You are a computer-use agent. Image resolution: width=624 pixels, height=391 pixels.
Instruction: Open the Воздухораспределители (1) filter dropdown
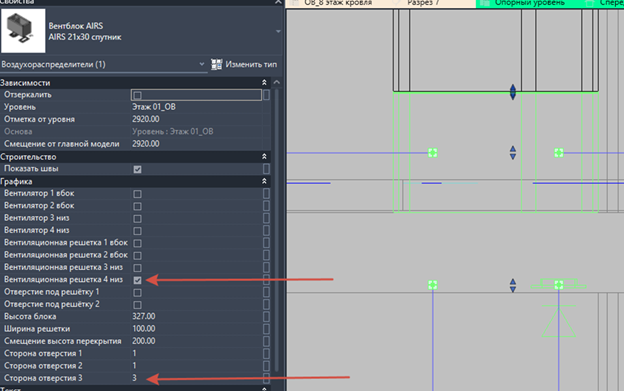click(103, 64)
